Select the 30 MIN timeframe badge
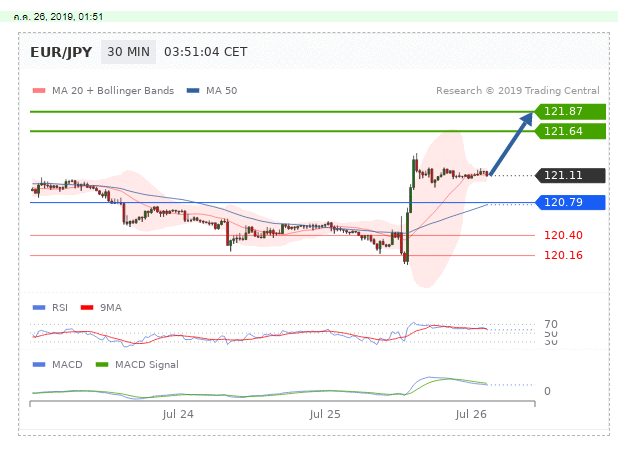 pos(128,52)
